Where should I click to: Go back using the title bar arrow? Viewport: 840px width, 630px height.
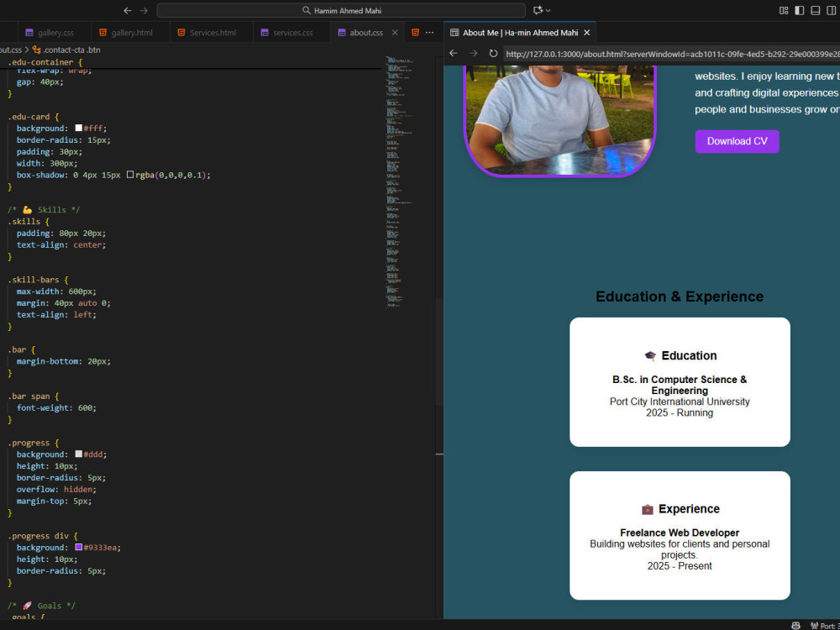click(x=128, y=10)
